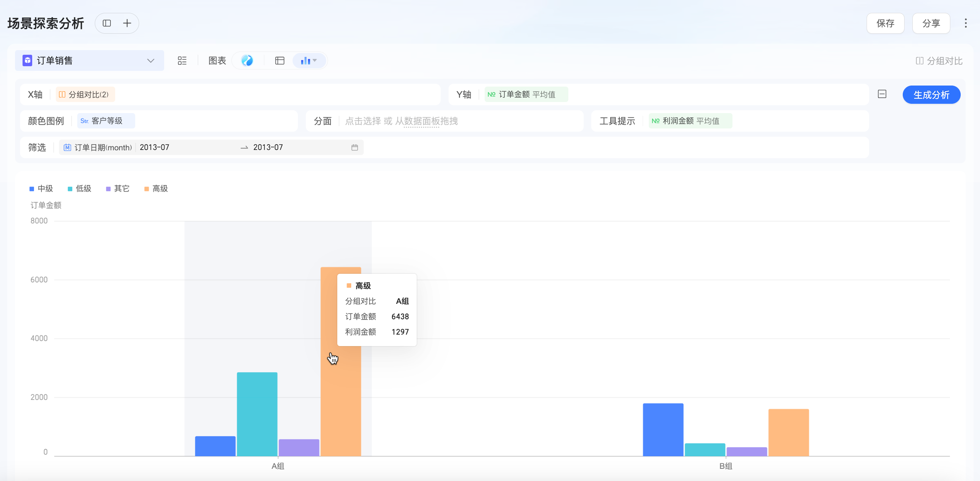
Task: Click the sidebar panel layout icon
Action: [x=107, y=23]
